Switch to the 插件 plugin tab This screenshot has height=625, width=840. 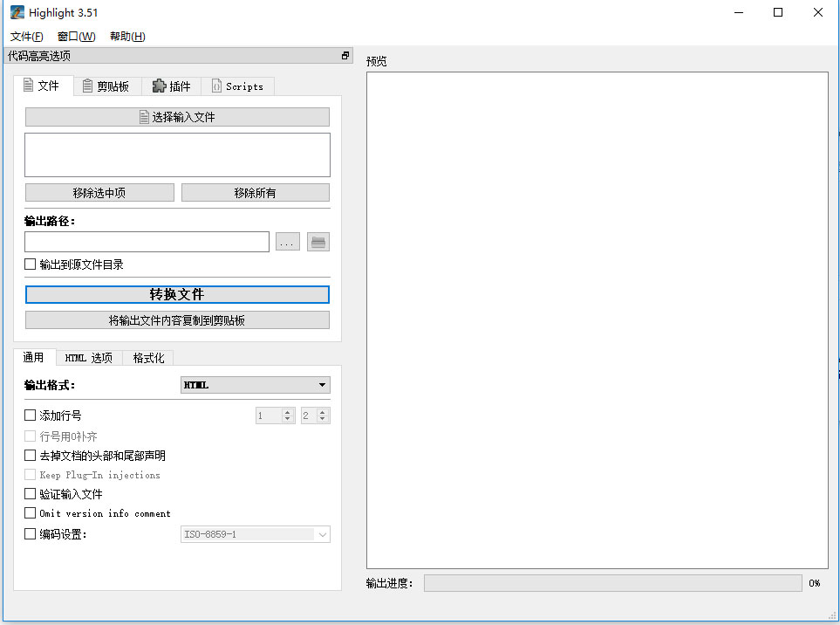(x=171, y=86)
